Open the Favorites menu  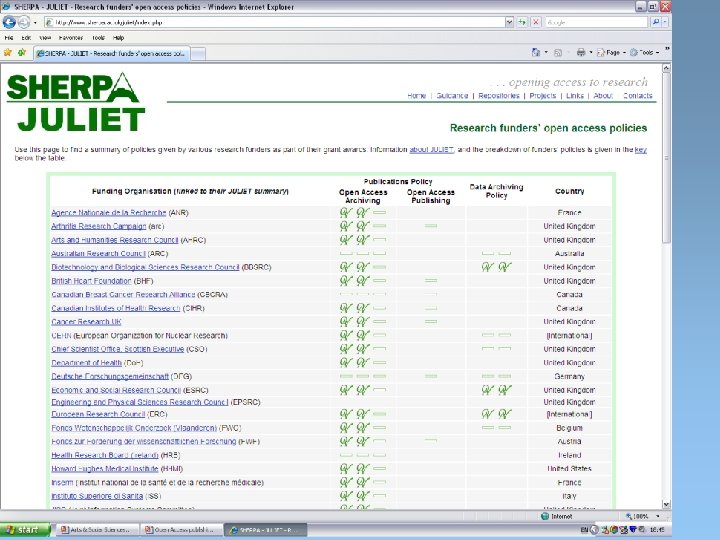tap(71, 38)
